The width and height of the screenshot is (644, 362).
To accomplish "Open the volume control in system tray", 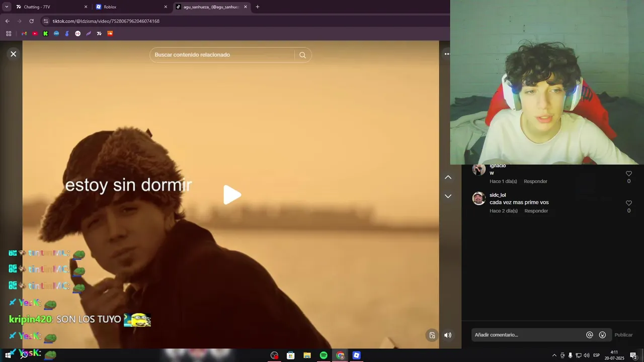I will coord(586,355).
